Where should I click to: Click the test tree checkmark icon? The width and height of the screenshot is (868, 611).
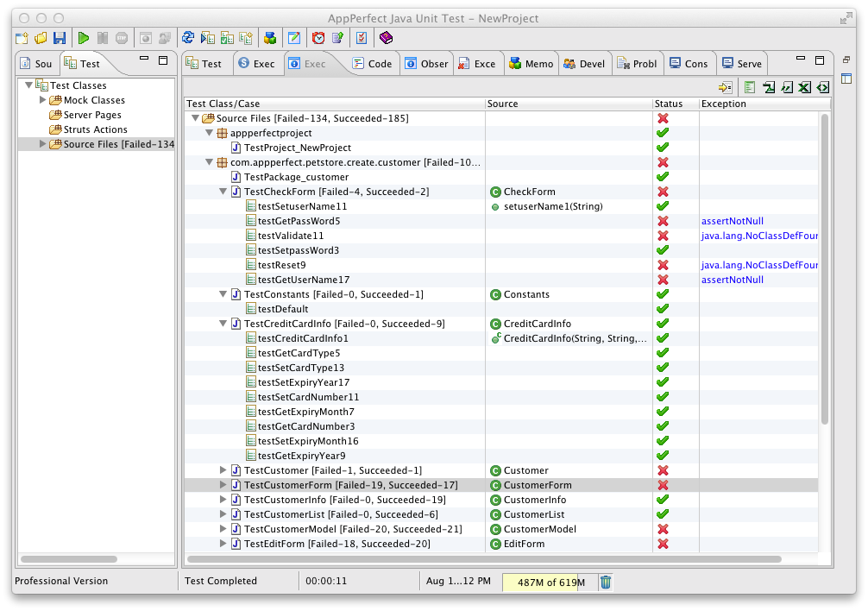[x=227, y=38]
